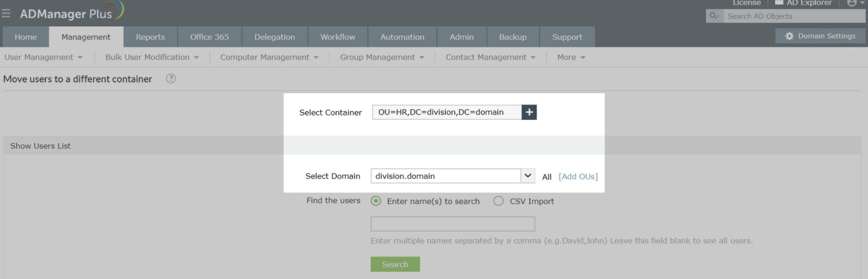Viewport: 868px width, 279px height.
Task: Switch to the Reports tab
Action: 150,37
